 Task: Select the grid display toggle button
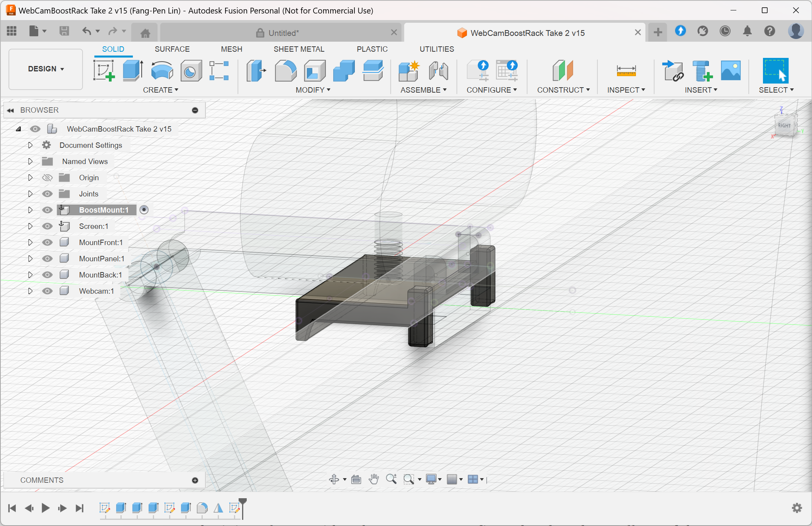[x=452, y=479]
